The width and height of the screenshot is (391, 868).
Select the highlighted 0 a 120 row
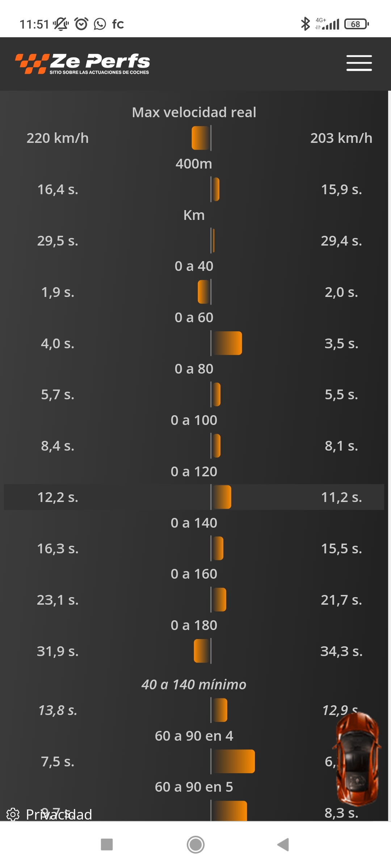(194, 497)
